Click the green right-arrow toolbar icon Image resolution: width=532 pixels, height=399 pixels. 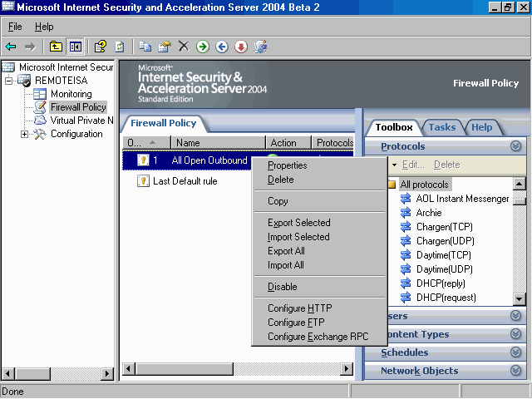(x=203, y=47)
